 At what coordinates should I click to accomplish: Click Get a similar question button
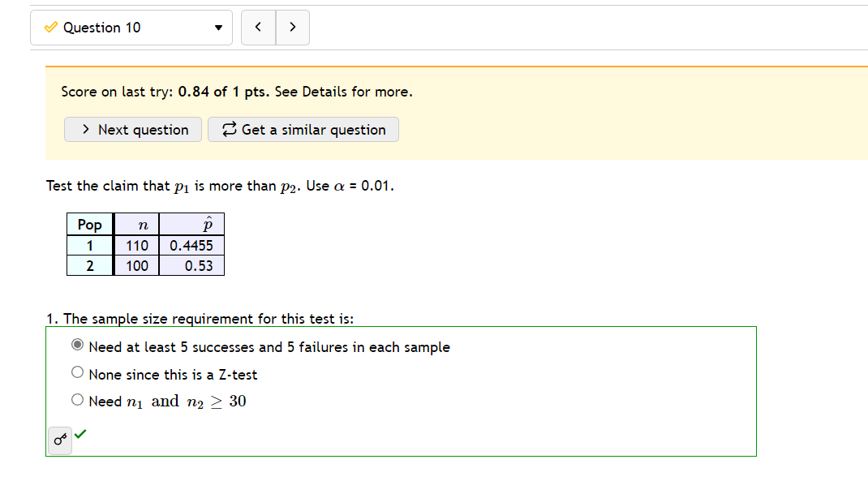click(303, 130)
